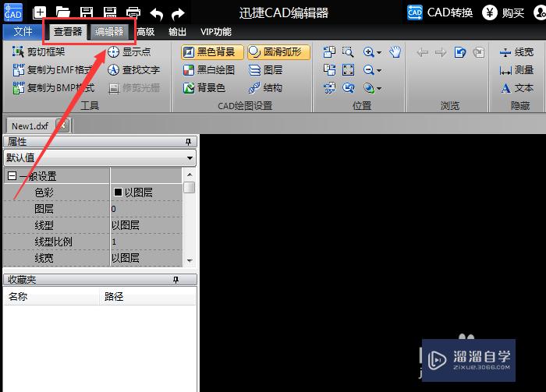546x392 pixels.
Task: Open the 结构 structure panel
Action: coord(265,88)
